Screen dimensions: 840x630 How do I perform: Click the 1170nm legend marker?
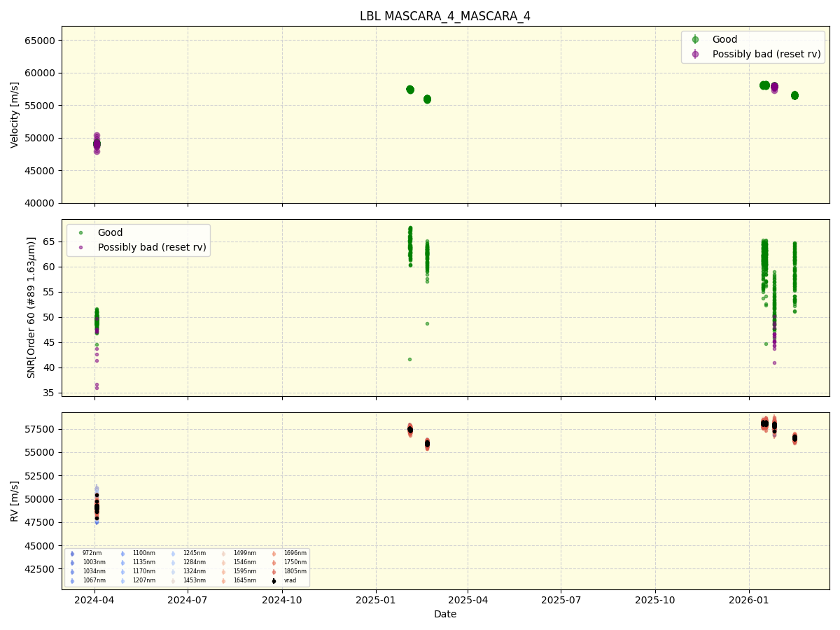[x=122, y=572]
